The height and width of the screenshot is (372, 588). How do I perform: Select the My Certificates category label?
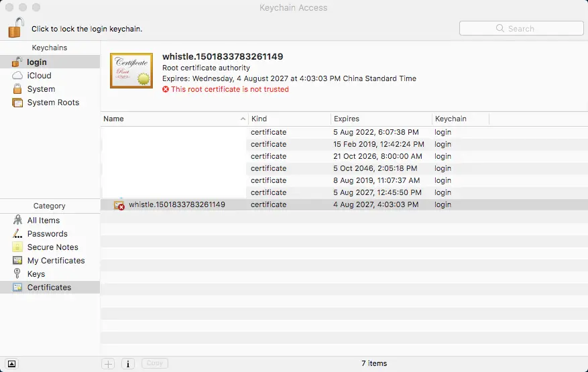coord(56,260)
